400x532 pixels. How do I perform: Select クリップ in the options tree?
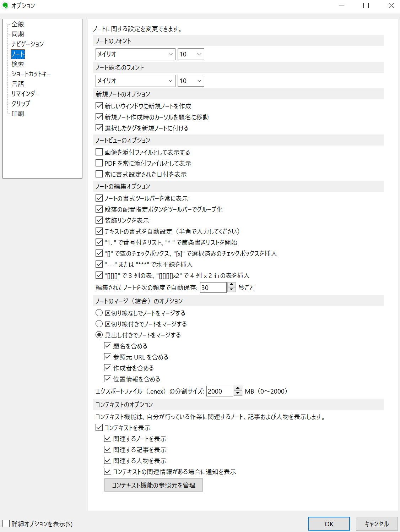(x=21, y=104)
